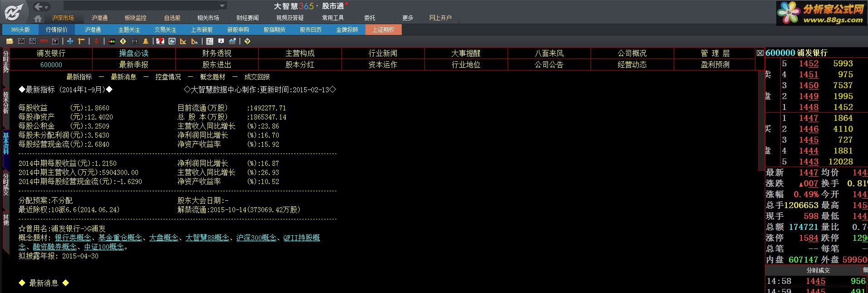Click the home icon in navigation bar
This screenshot has height=293, width=868.
(x=38, y=19)
